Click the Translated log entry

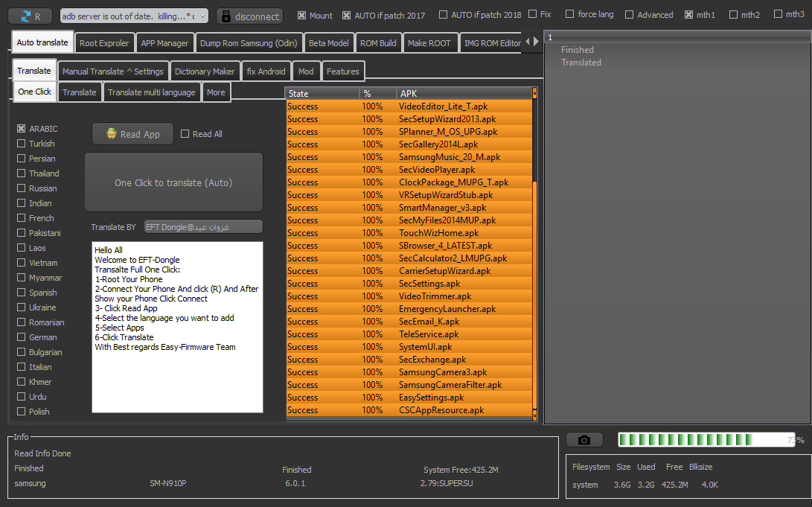(581, 62)
